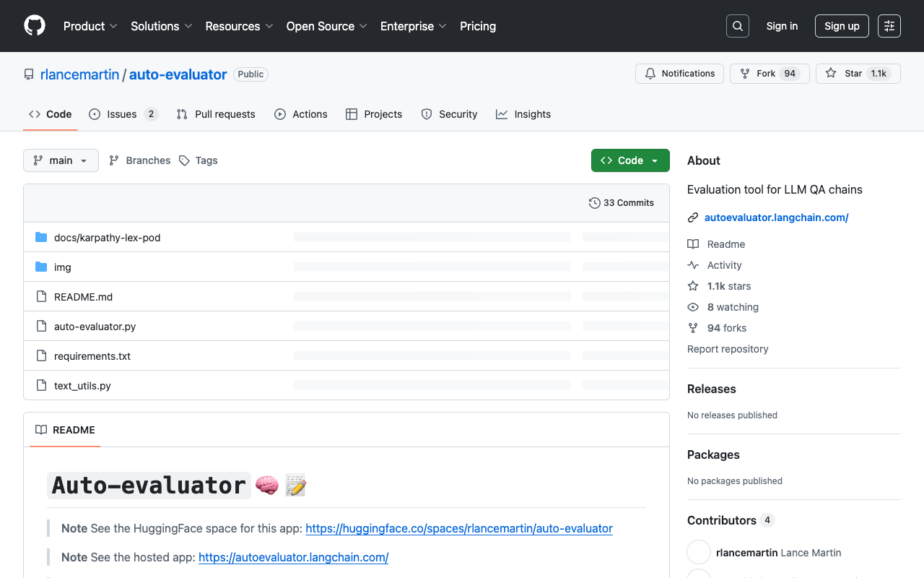Open rlancemartin contributor profile
Screen dimensions: 924x578
point(747,553)
